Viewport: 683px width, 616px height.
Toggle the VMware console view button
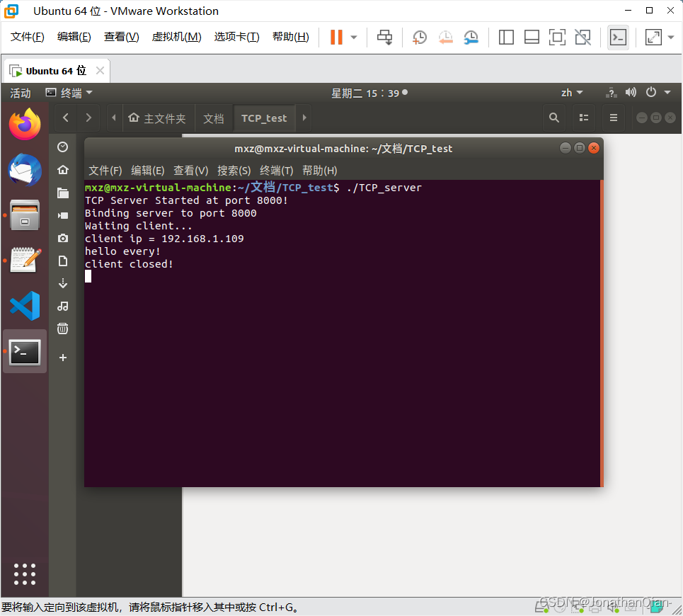click(x=618, y=38)
